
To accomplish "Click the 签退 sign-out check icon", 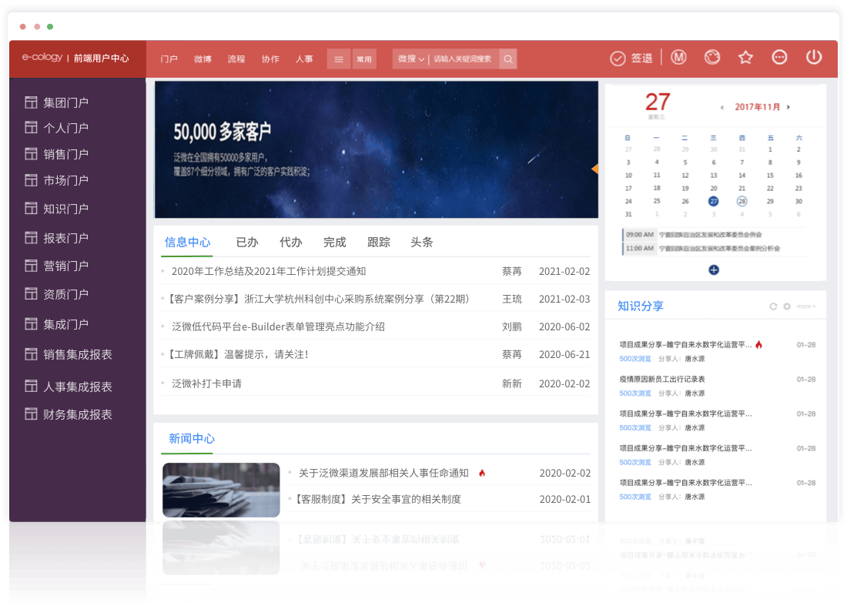I will 618,59.
